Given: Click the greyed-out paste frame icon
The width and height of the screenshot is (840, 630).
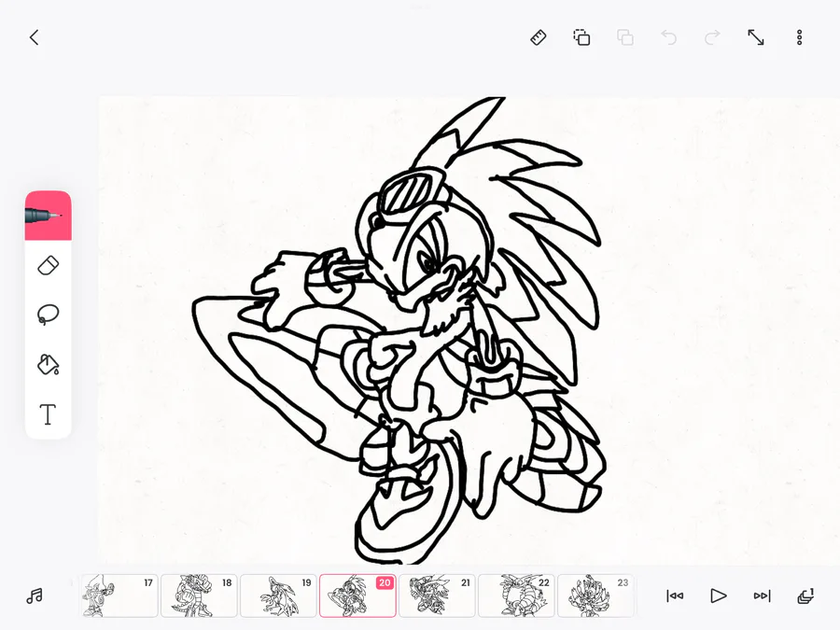Looking at the screenshot, I should pos(625,37).
